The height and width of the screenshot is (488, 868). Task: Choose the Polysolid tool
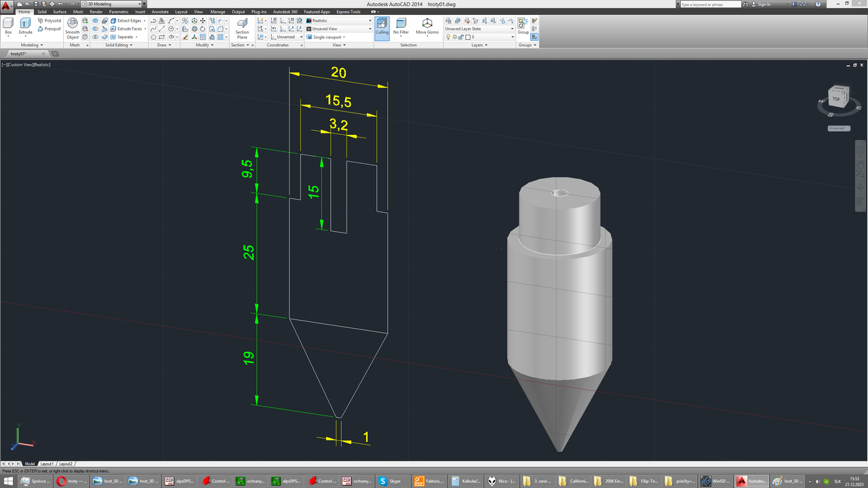(x=49, y=21)
